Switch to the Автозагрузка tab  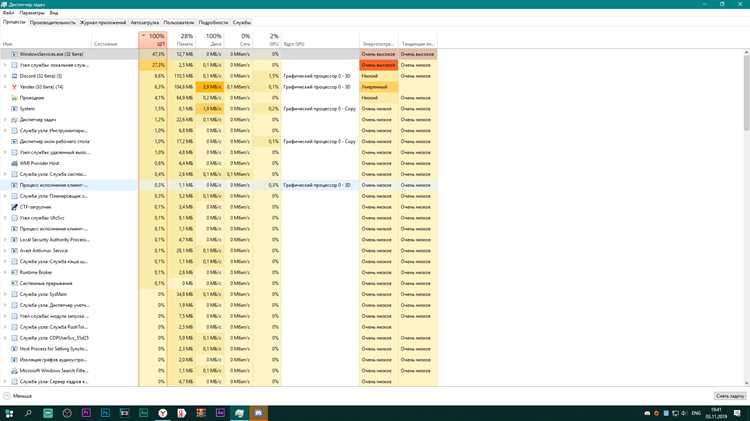click(x=144, y=22)
